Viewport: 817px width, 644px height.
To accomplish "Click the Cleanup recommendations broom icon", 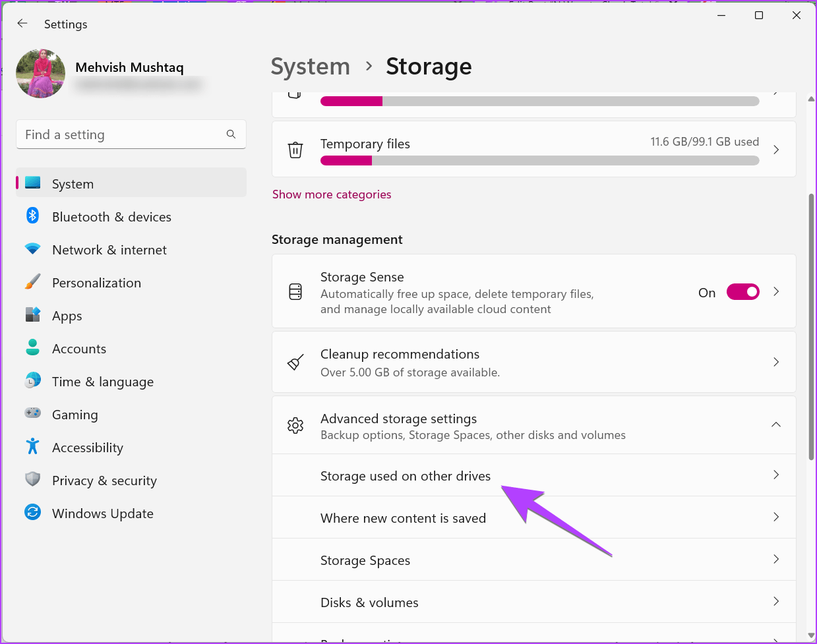I will coord(295,362).
